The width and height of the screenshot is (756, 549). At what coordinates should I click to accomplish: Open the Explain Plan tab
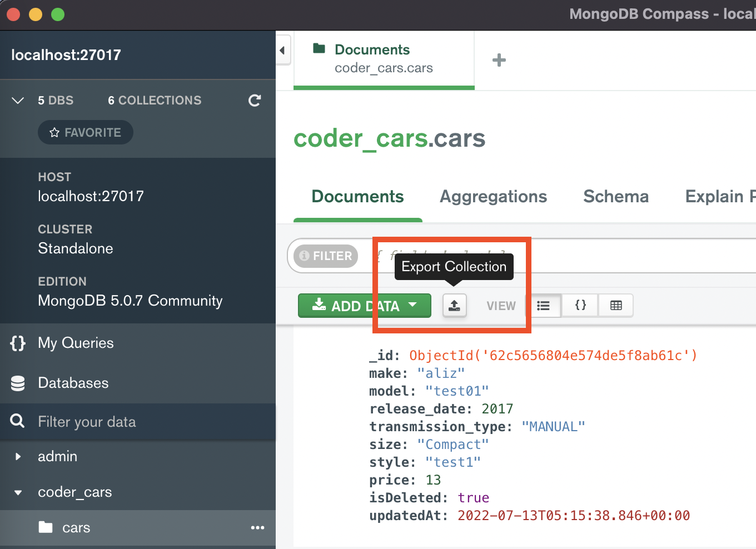[720, 197]
